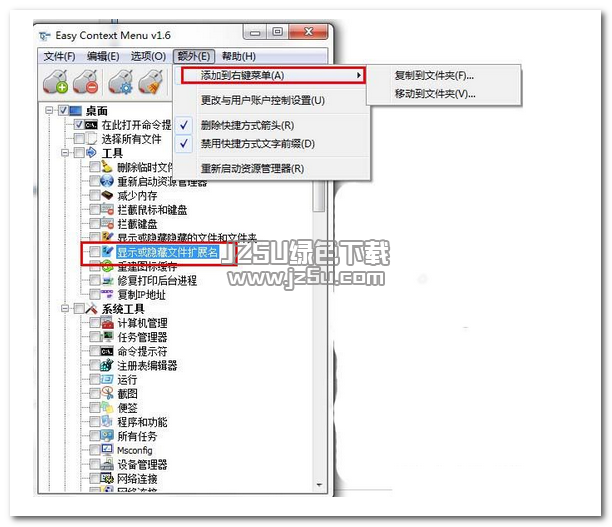Click the 运行 run dialog icon
The width and height of the screenshot is (612, 527).
[x=107, y=379]
